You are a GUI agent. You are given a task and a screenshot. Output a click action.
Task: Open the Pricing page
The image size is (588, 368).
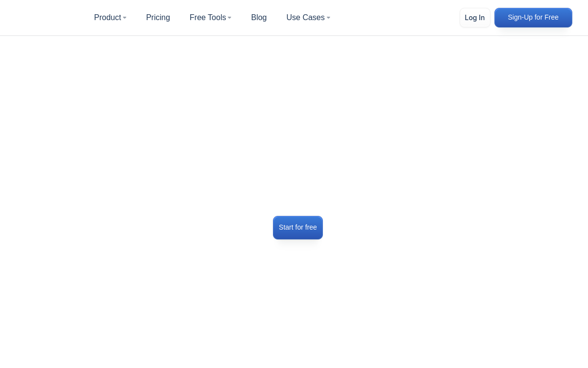(158, 18)
